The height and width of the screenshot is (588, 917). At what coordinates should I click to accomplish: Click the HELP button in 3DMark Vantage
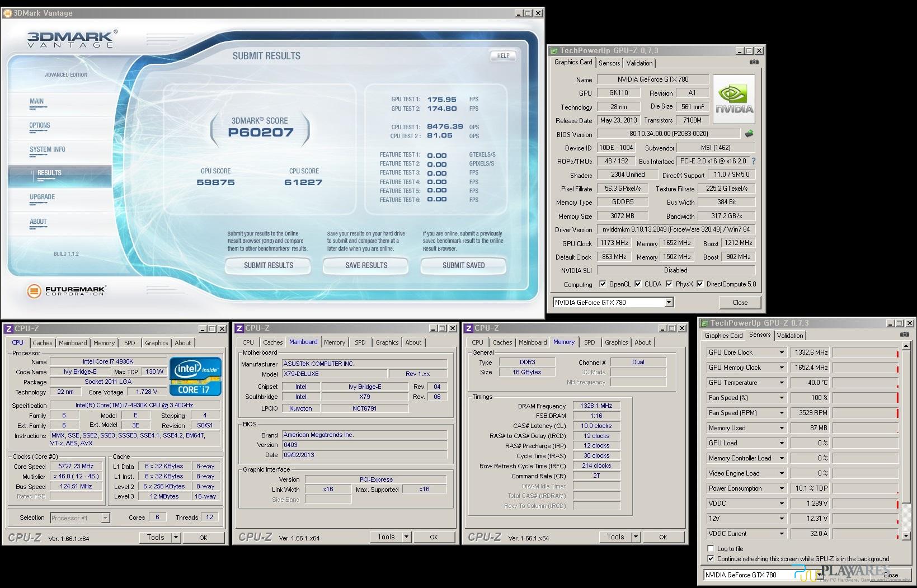(503, 55)
